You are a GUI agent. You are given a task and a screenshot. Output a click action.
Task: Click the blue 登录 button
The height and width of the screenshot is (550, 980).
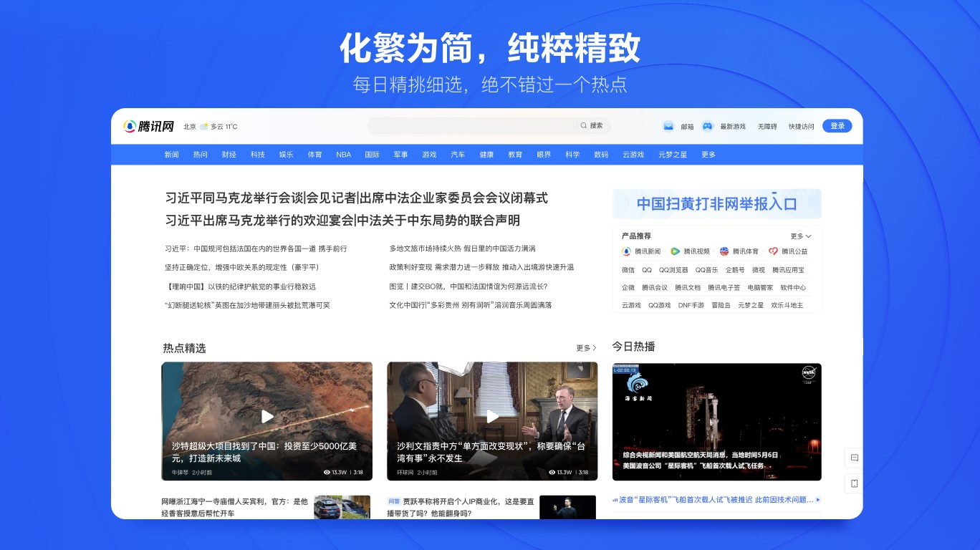[x=837, y=126]
